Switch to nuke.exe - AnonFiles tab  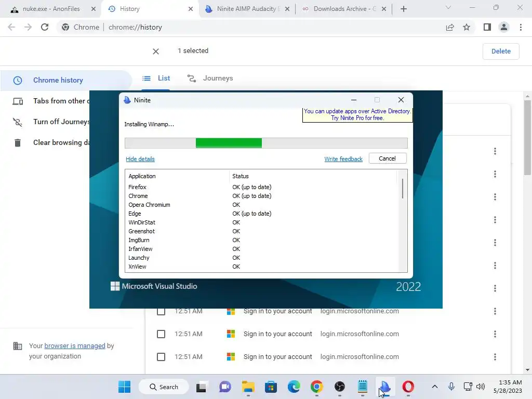point(51,9)
